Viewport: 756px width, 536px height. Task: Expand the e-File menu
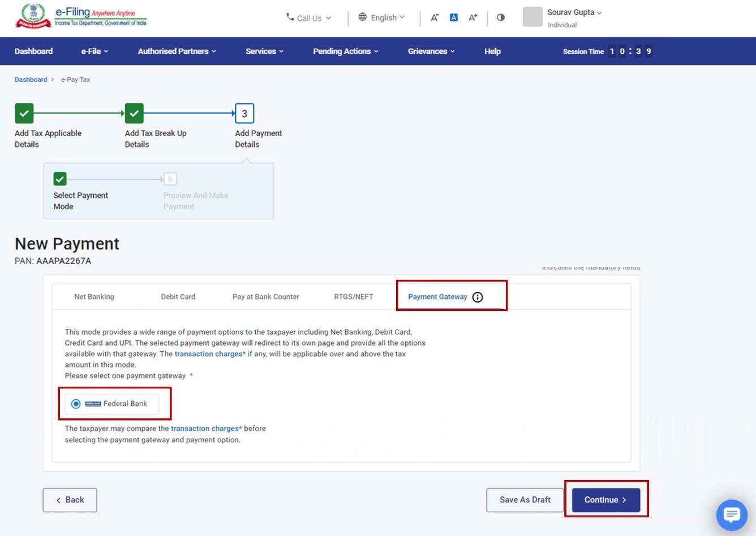click(94, 51)
